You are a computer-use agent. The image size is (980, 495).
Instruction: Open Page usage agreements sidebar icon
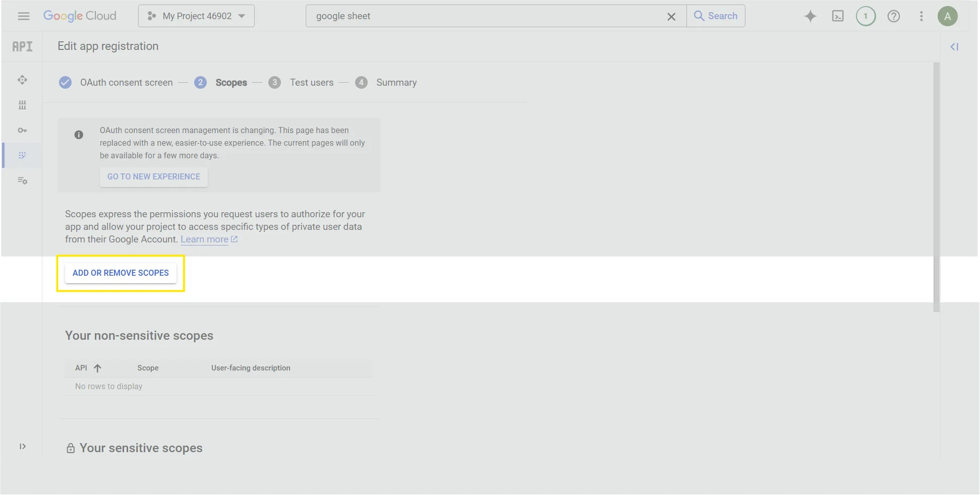click(22, 180)
